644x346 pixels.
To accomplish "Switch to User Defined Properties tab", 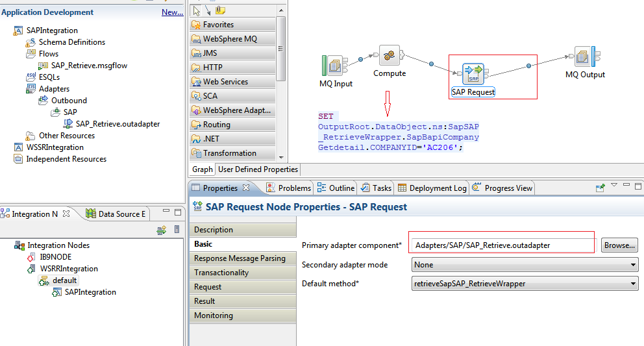I will point(258,169).
